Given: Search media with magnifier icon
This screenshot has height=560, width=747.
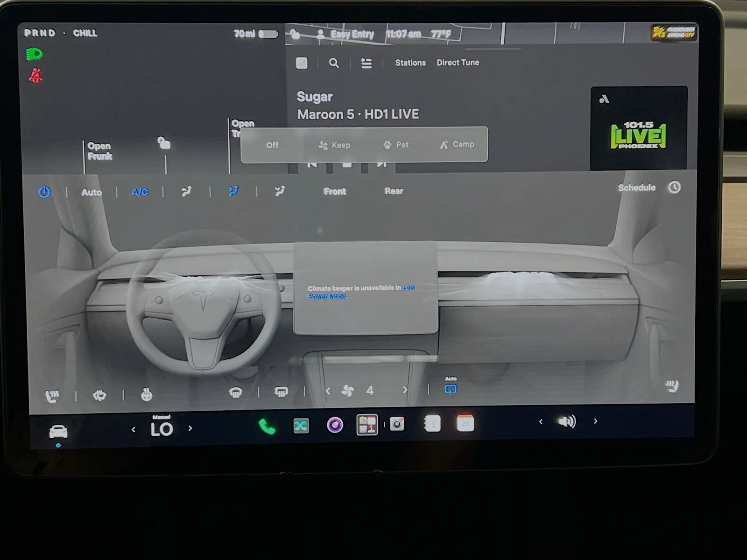Looking at the screenshot, I should pos(334,63).
